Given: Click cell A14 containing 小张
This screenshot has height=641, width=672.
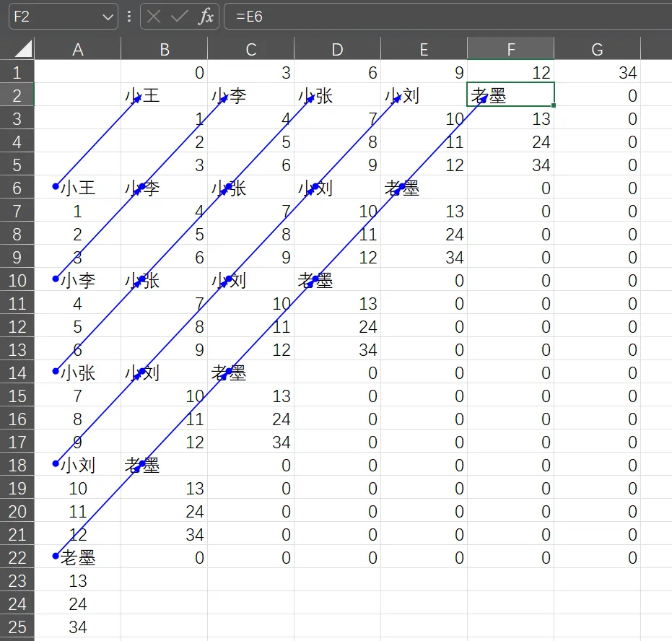Looking at the screenshot, I should 77,372.
